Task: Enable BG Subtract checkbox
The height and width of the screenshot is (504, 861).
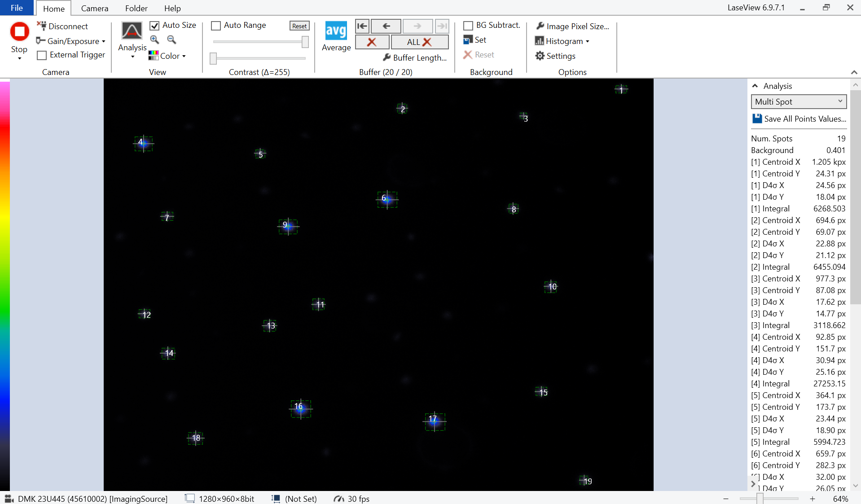Action: click(x=468, y=26)
